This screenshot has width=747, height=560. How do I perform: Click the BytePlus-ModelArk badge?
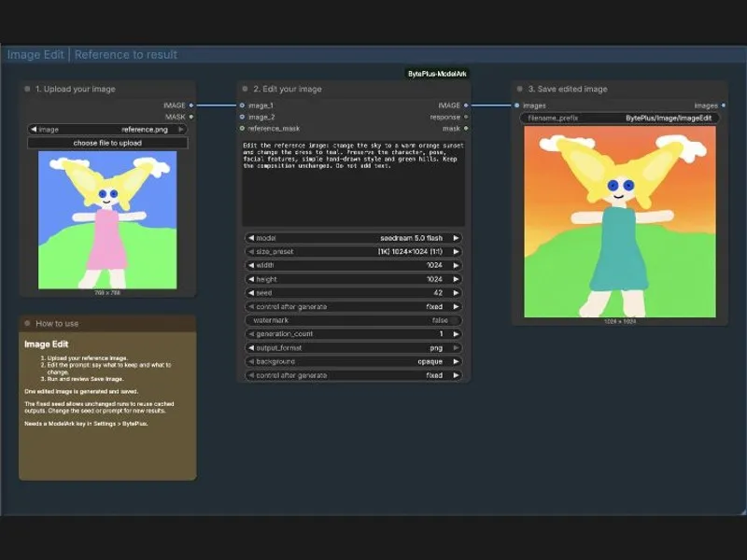[x=437, y=74]
